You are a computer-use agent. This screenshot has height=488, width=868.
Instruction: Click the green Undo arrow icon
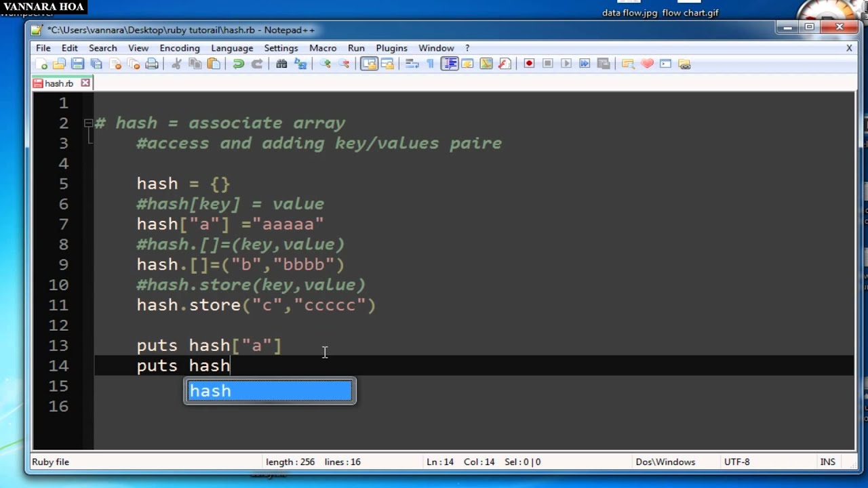[x=238, y=64]
